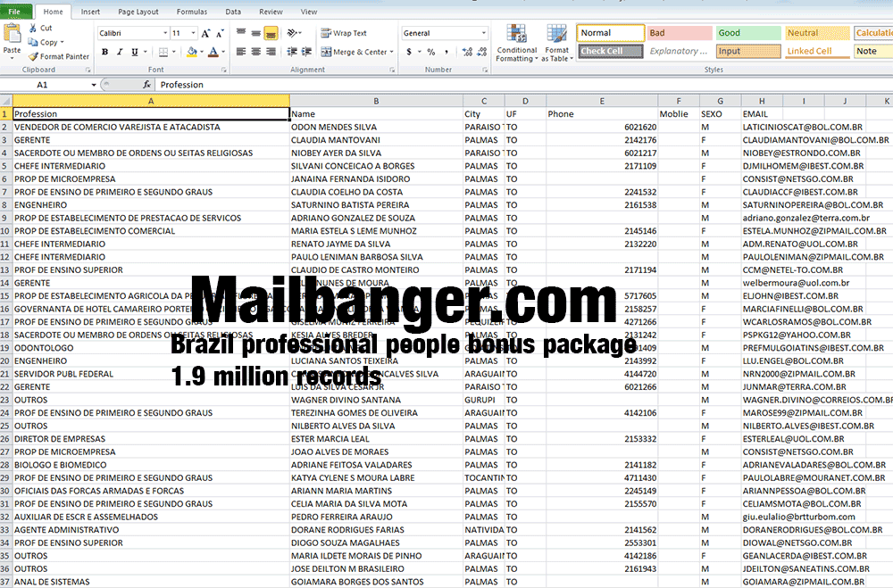Click Merge & Center button
Screen dimensions: 893x588
(x=354, y=52)
